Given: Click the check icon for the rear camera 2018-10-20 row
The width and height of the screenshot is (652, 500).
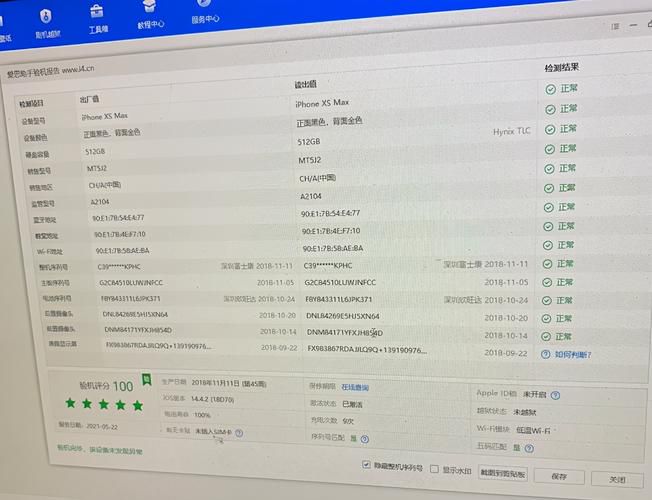Looking at the screenshot, I should [546, 319].
